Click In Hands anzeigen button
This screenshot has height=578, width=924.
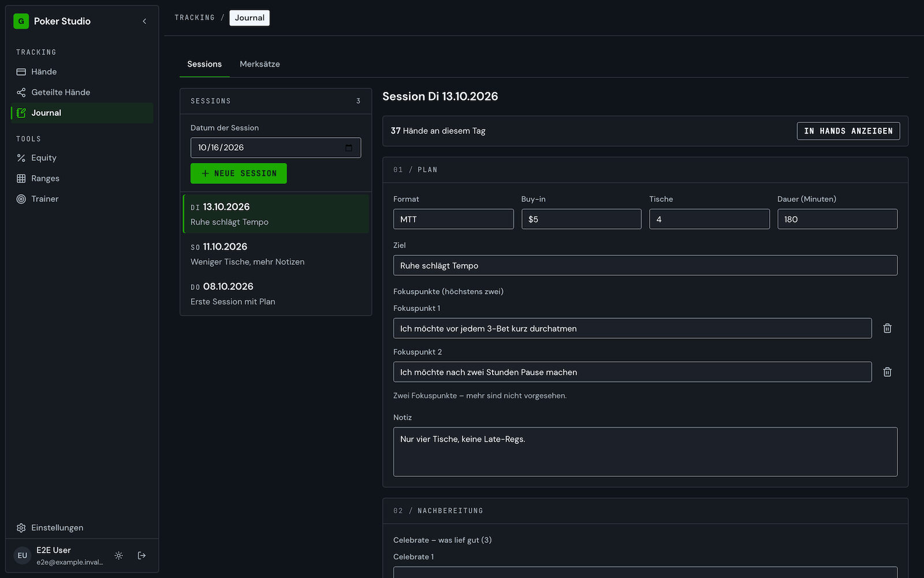pyautogui.click(x=848, y=131)
